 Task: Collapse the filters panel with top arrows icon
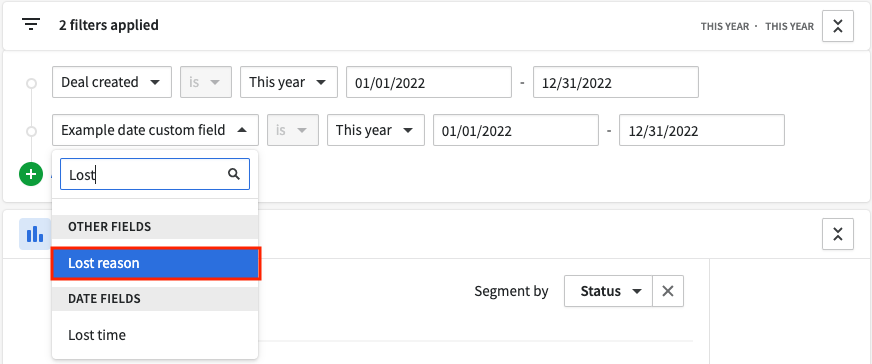(838, 26)
